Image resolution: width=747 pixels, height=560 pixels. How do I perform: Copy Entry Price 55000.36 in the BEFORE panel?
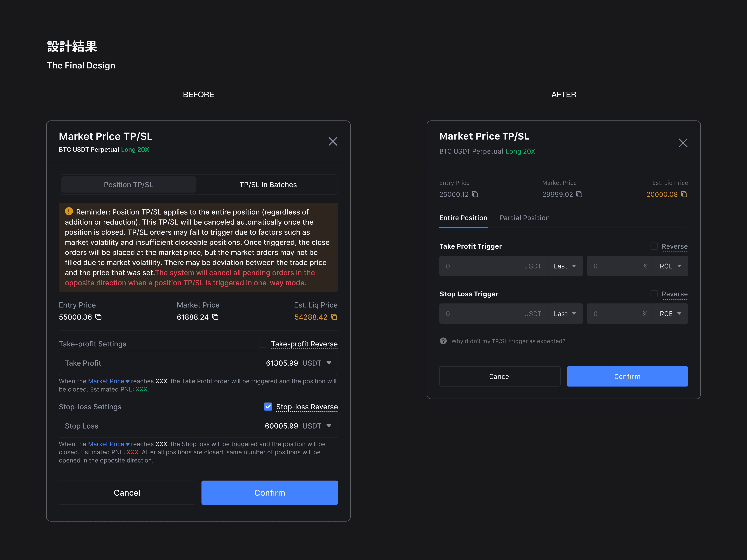point(98,317)
